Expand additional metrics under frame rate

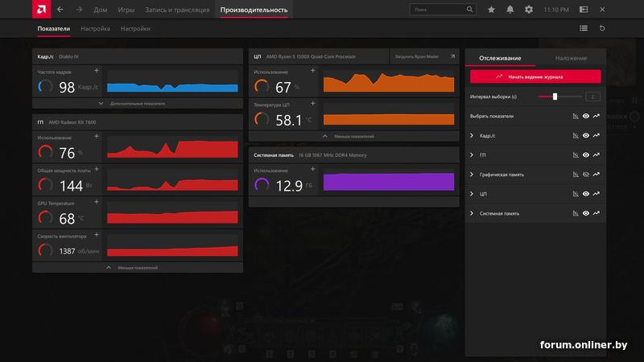pos(138,104)
